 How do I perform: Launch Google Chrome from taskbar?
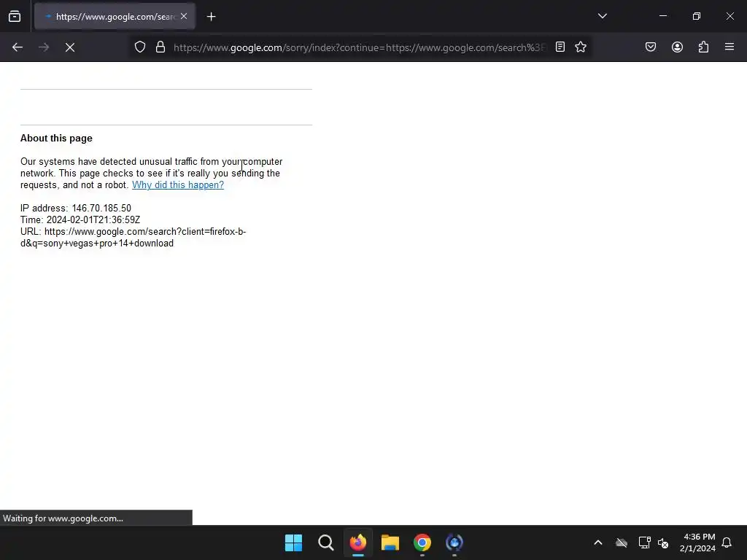pyautogui.click(x=422, y=542)
